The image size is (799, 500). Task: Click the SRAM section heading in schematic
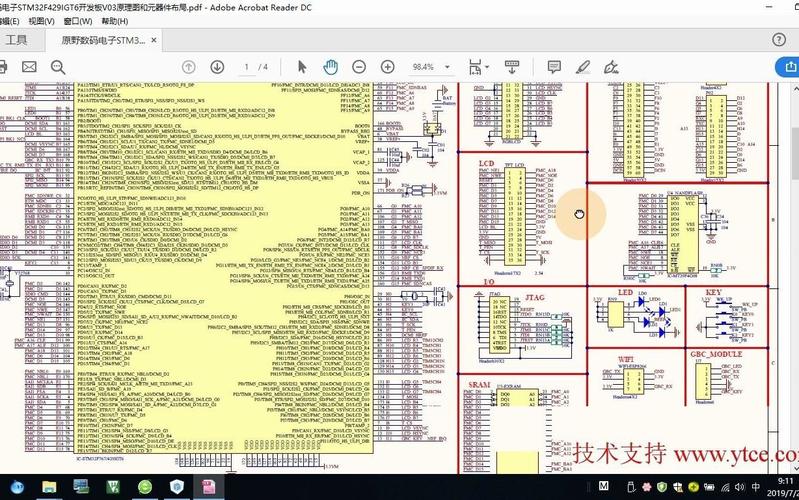coord(479,385)
